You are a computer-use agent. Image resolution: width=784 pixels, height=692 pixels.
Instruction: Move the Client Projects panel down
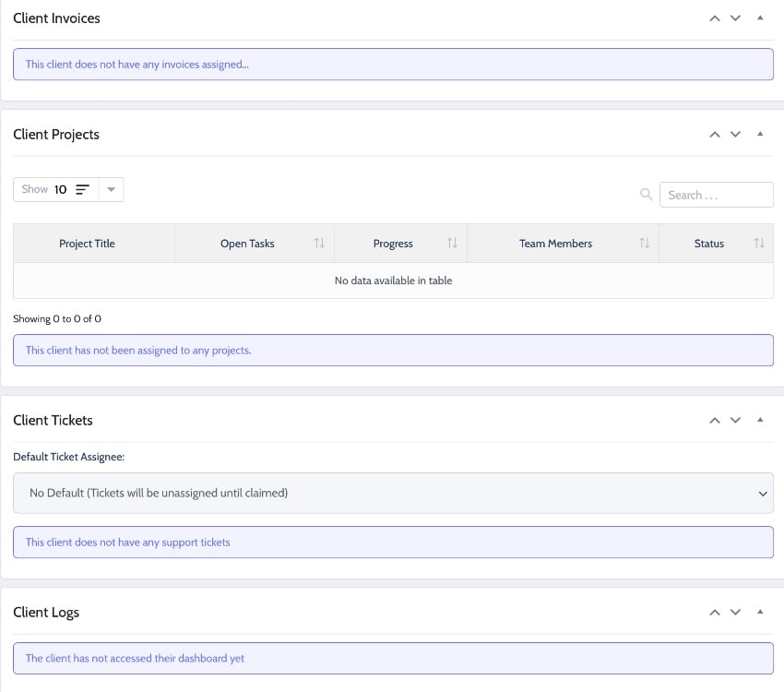point(735,134)
